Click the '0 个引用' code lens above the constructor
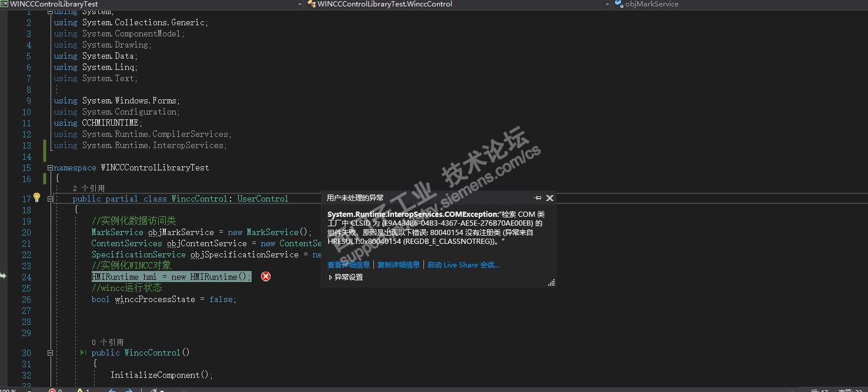Image resolution: width=868 pixels, height=392 pixels. (108, 342)
